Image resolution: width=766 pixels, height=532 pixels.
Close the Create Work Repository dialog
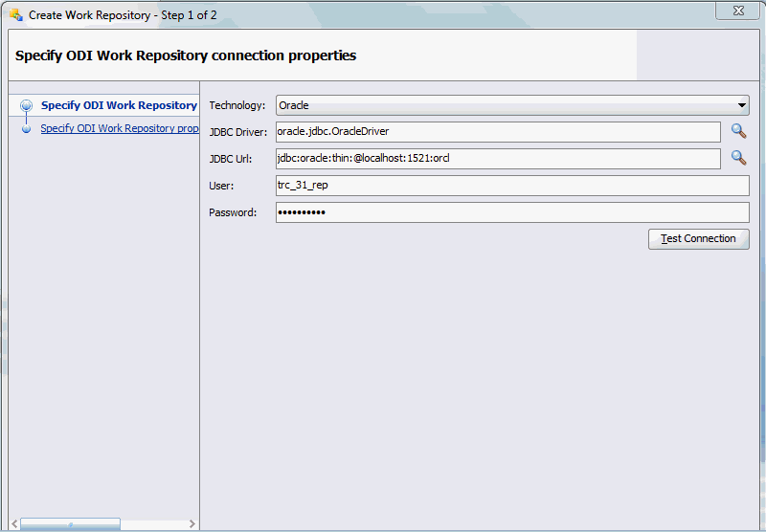[738, 11]
